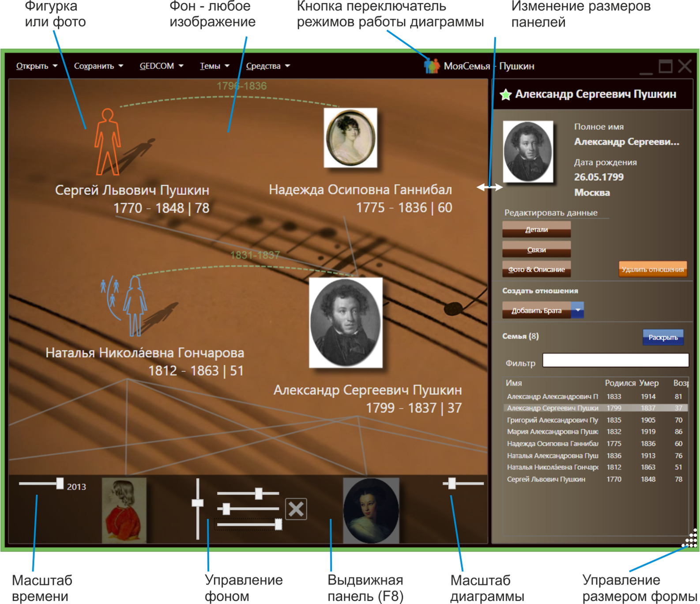Click the diagram zoom slider handle
The height and width of the screenshot is (604, 700).
(452, 483)
